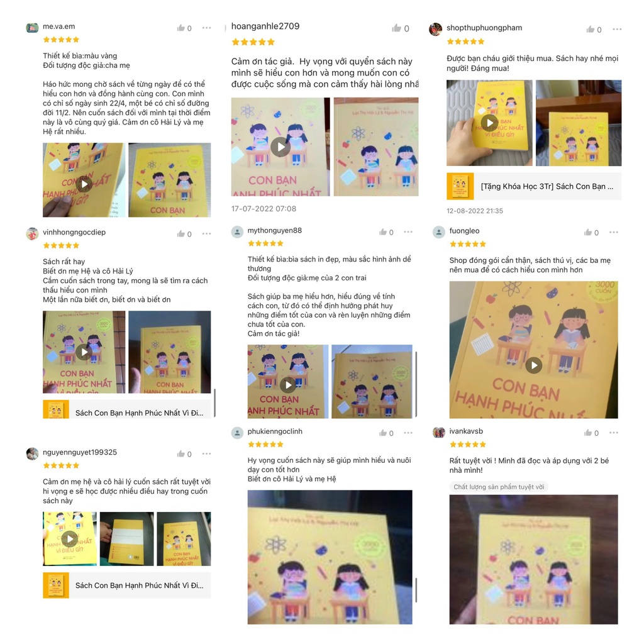
Task: Like the review by me.va.em
Action: [x=180, y=28]
